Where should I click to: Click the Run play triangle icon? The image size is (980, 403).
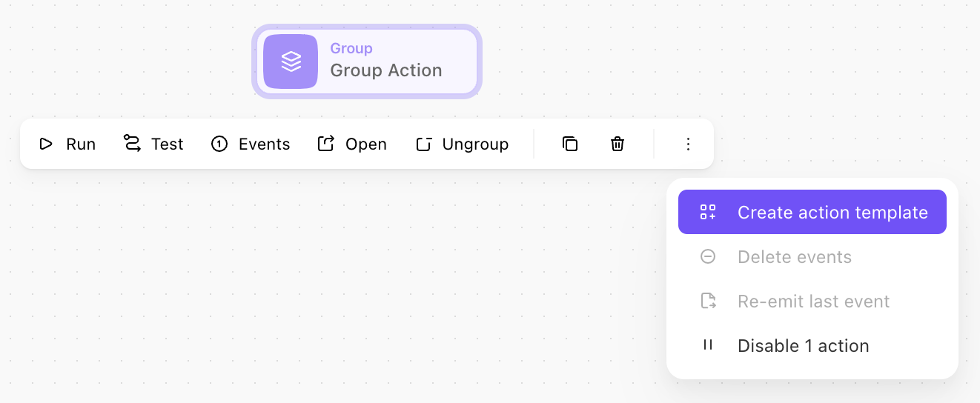(x=46, y=144)
